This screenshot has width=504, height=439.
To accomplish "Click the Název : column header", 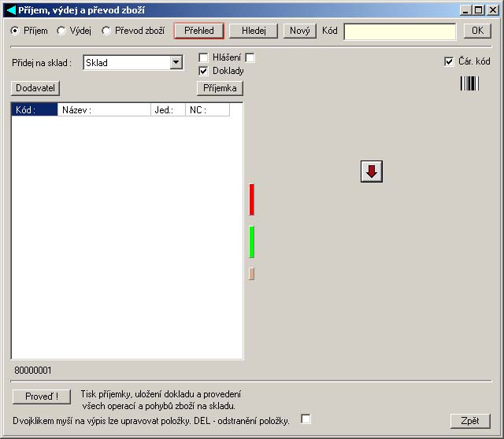I will pyautogui.click(x=104, y=110).
